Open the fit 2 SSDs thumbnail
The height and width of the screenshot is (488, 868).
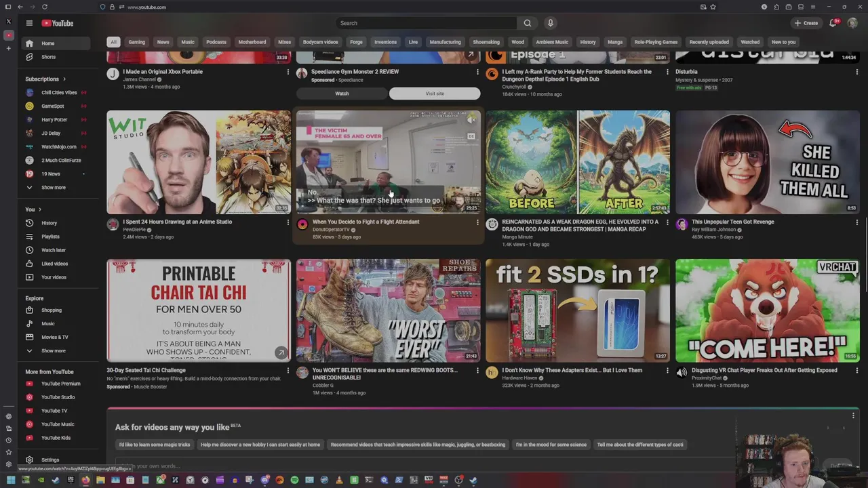pyautogui.click(x=578, y=310)
